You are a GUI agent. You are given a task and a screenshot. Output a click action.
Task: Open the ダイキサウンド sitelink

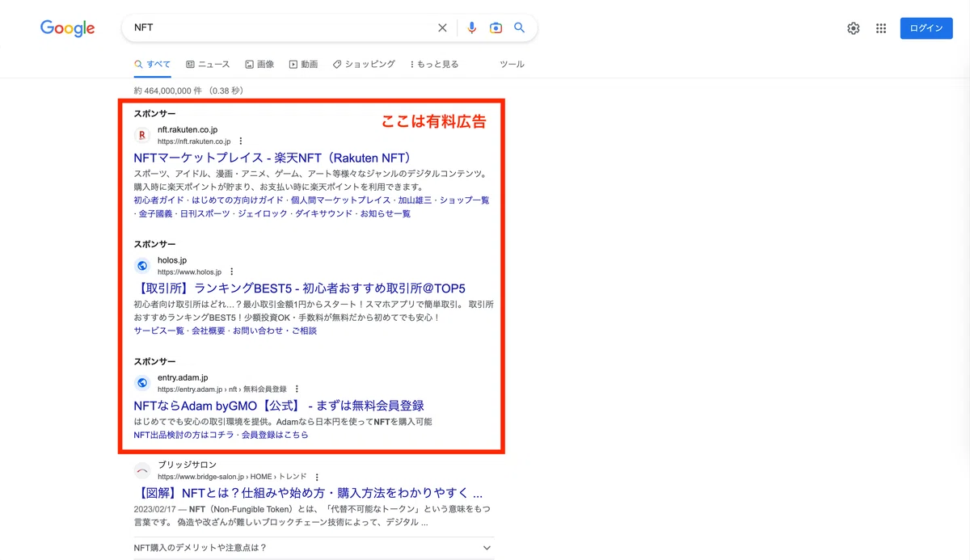tap(324, 213)
